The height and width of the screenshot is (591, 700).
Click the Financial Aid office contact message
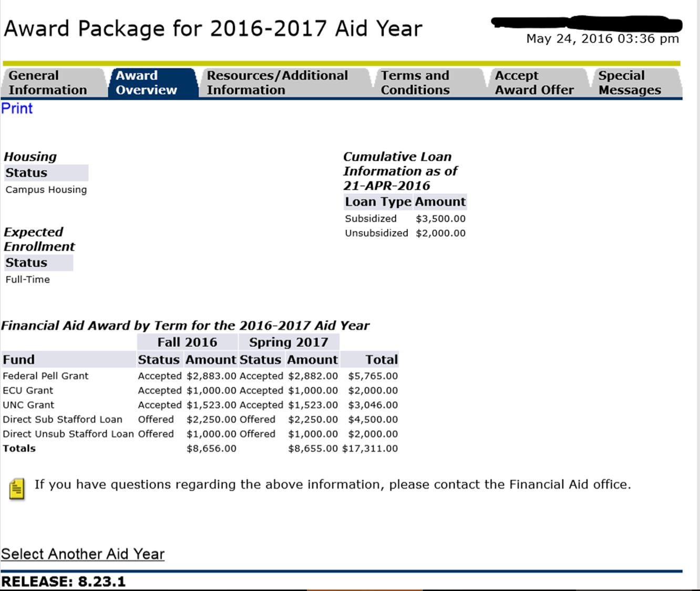pyautogui.click(x=333, y=484)
